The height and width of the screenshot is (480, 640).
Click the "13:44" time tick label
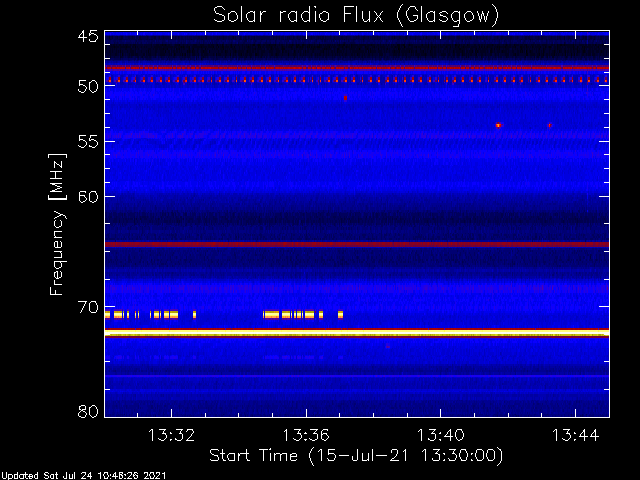pos(575,435)
